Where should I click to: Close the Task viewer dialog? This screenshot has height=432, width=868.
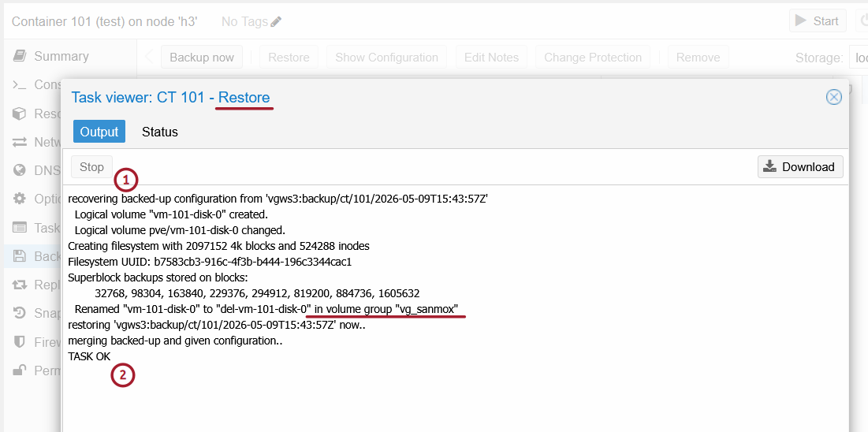coord(833,98)
